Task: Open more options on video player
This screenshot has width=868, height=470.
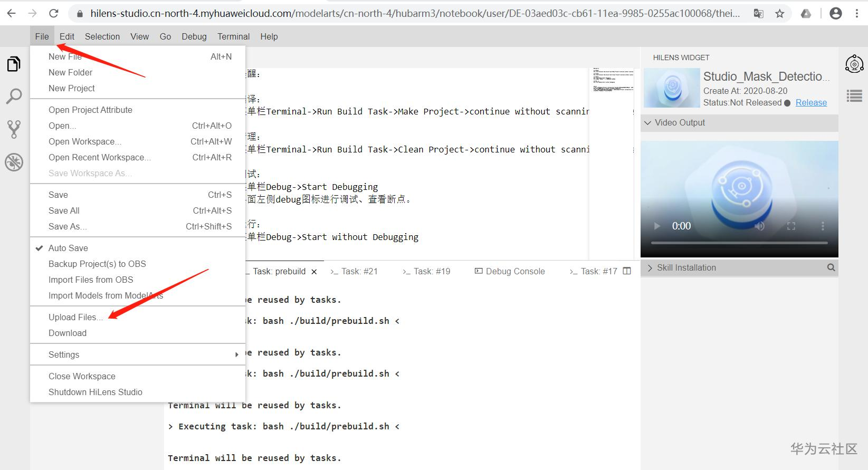Action: pyautogui.click(x=822, y=226)
